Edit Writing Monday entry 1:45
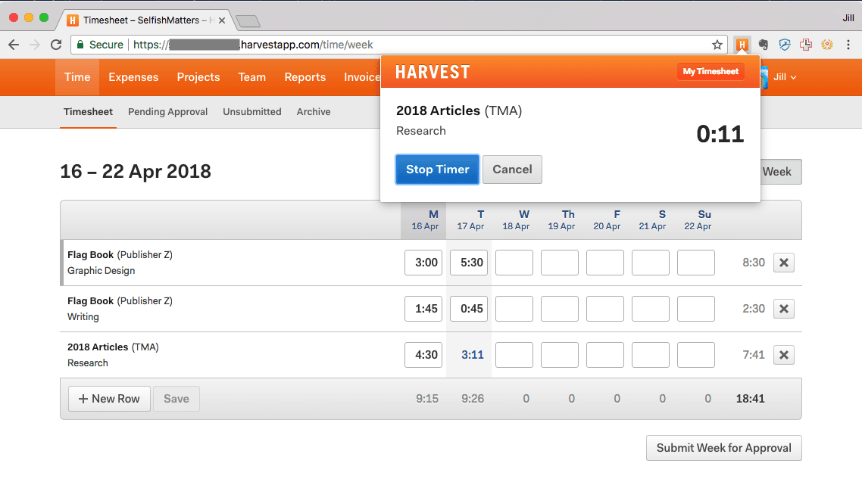This screenshot has height=504, width=862. tap(423, 309)
